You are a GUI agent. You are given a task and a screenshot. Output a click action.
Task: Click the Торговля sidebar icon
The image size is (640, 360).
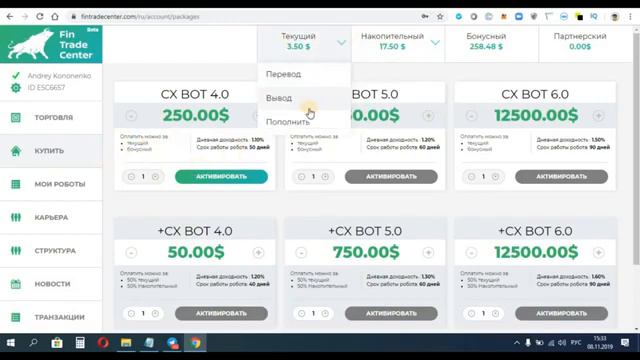tap(16, 118)
